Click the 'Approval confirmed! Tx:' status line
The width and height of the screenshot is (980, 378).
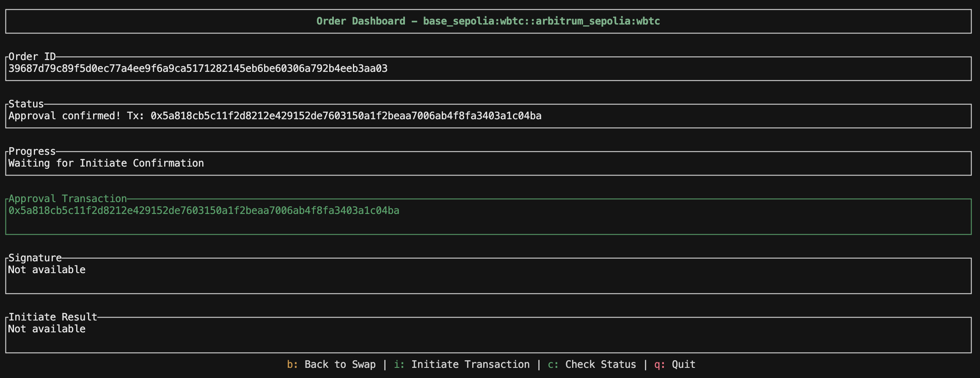pos(275,116)
